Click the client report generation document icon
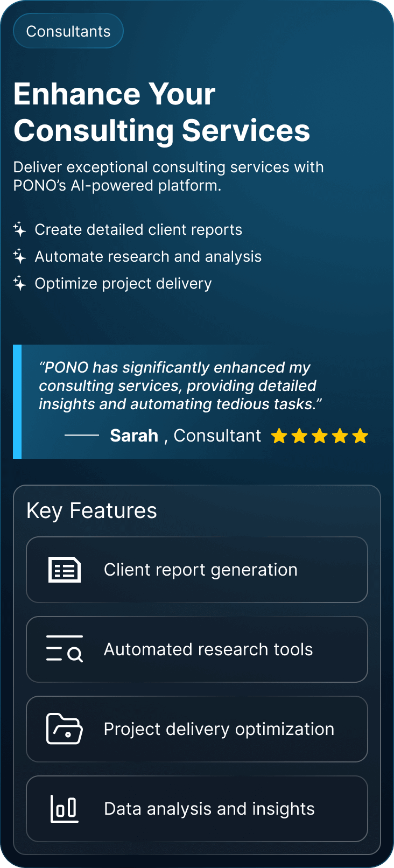This screenshot has width=394, height=868. coord(64,569)
